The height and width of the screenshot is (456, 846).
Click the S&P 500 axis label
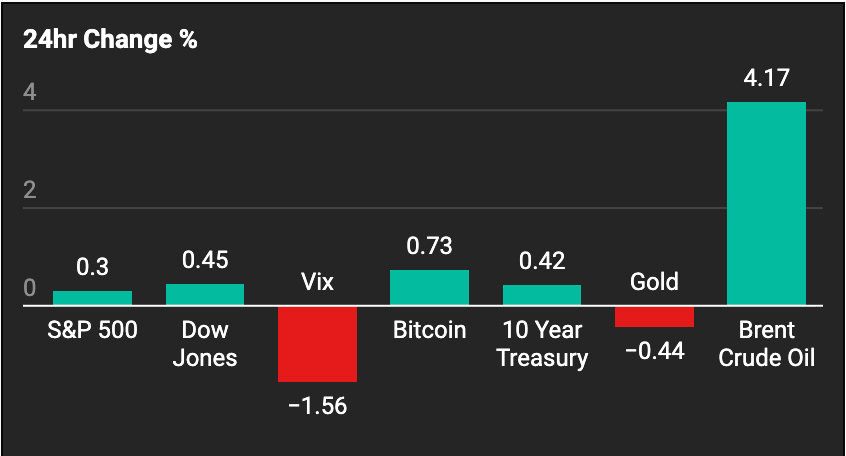coord(92,330)
